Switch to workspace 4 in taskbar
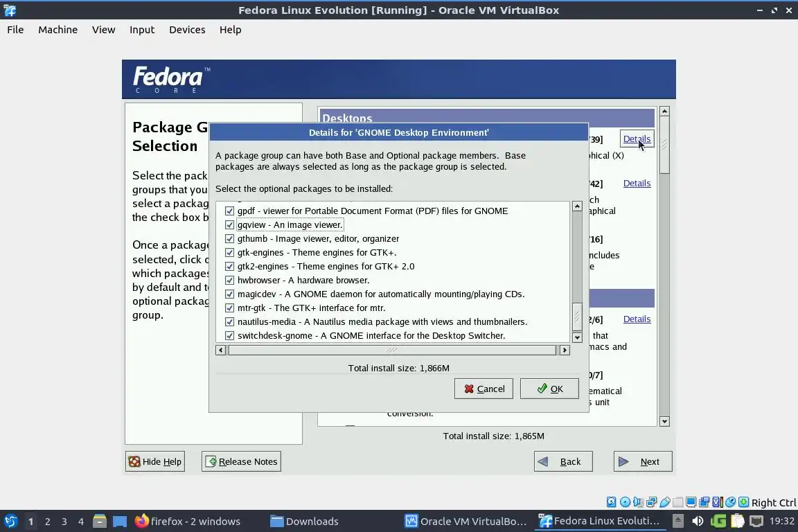The image size is (798, 532). click(80, 522)
